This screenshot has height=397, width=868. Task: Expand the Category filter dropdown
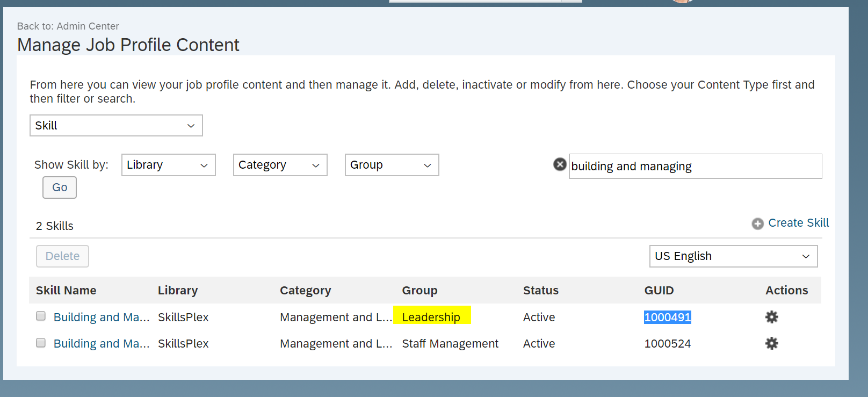280,165
